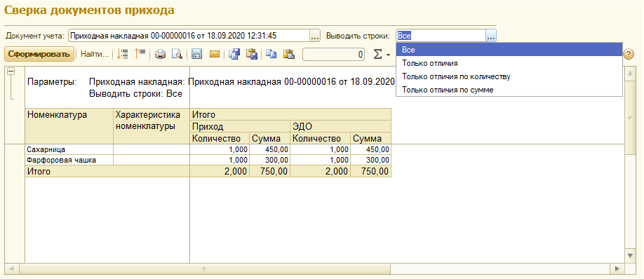Click the Сахарница row cell
Image resolution: width=644 pixels, height=279 pixels.
point(69,149)
